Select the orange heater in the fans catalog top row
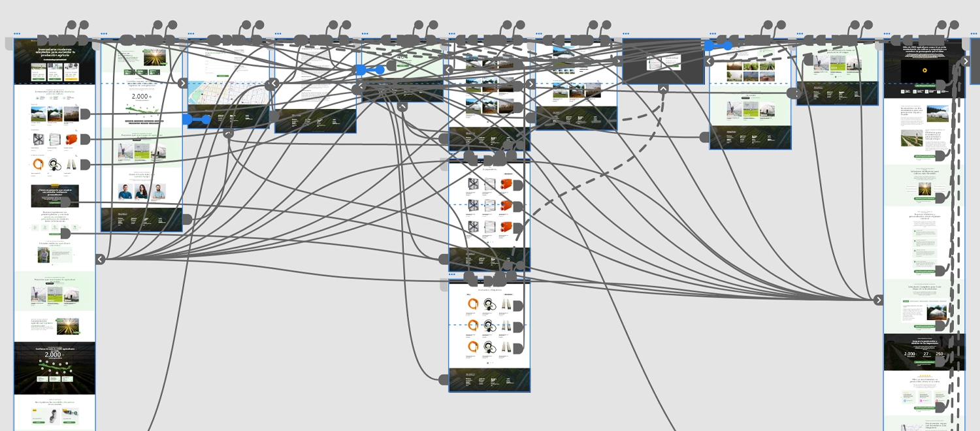980x431 pixels. [x=506, y=185]
